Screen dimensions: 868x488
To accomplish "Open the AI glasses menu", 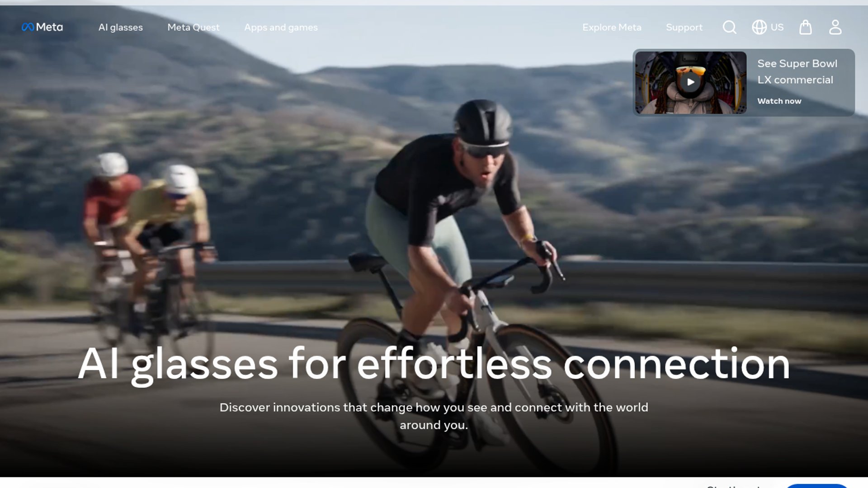I will (121, 27).
